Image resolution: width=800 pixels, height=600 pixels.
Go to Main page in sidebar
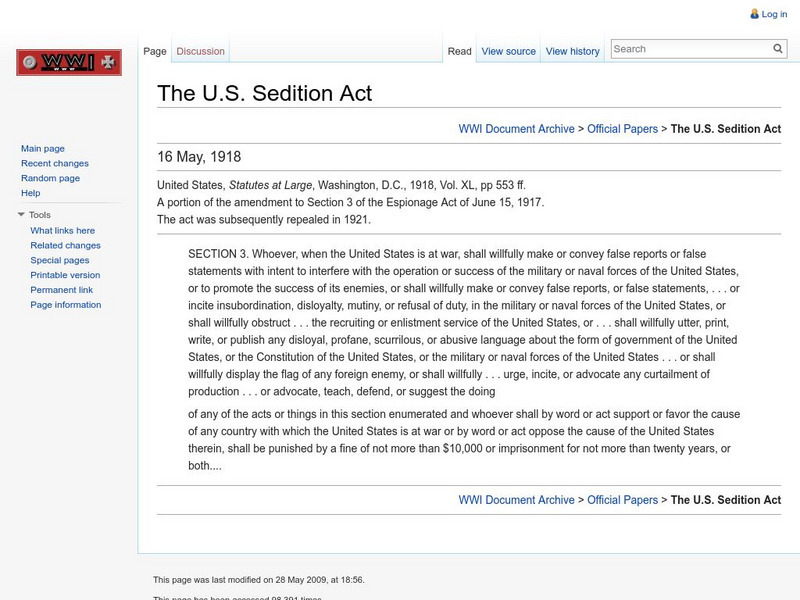click(x=43, y=148)
